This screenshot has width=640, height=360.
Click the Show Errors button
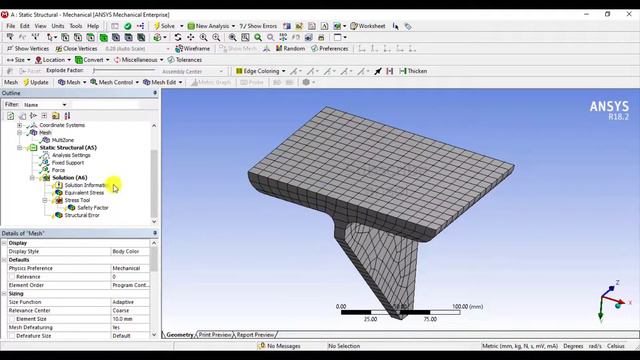258,26
